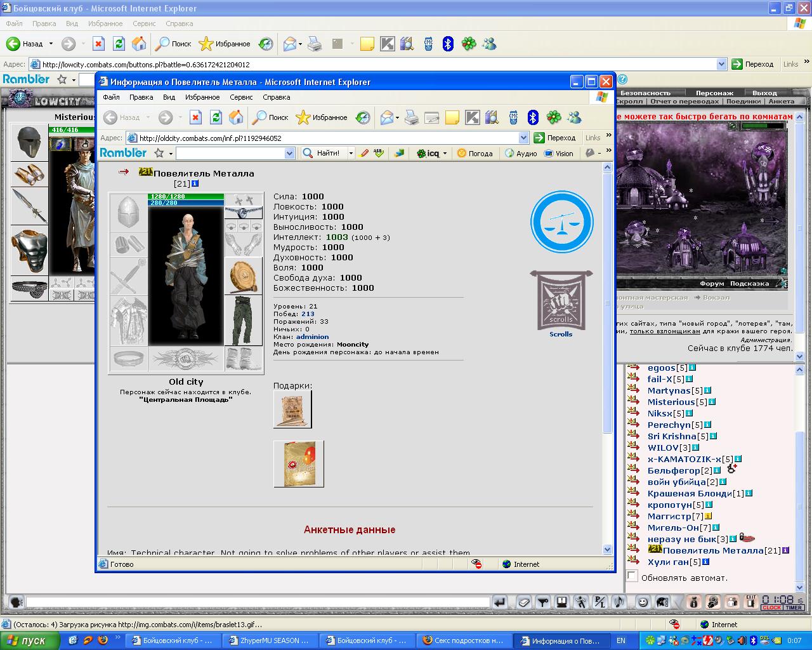This screenshot has height=650, width=812.
Task: Click the smiley icon in chat bar
Action: tap(643, 602)
